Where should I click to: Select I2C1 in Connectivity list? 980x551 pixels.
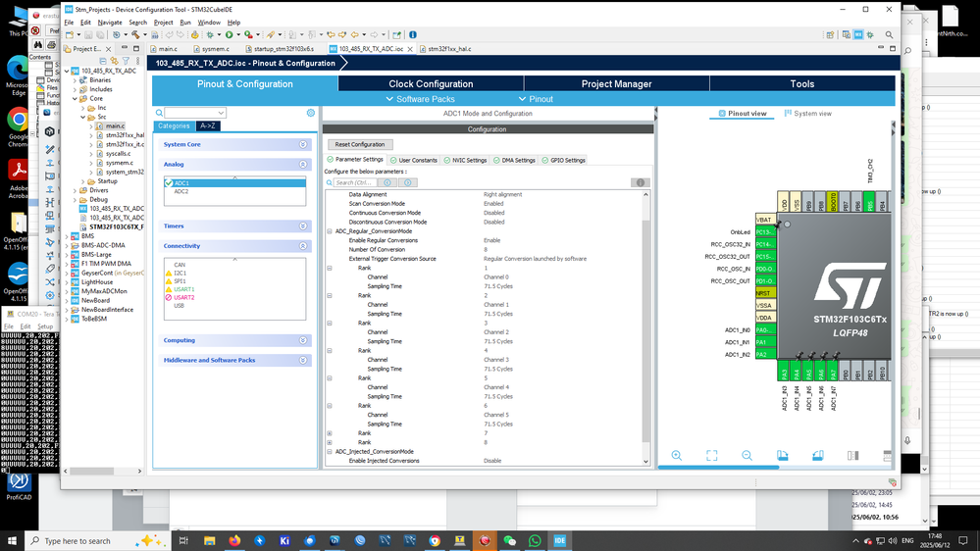[x=180, y=273]
